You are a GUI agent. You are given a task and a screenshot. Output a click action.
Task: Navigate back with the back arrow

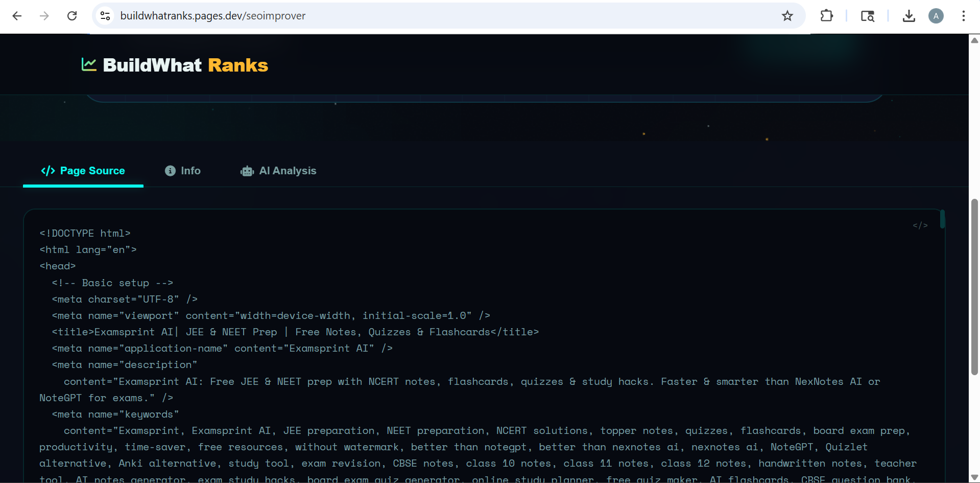(17, 16)
